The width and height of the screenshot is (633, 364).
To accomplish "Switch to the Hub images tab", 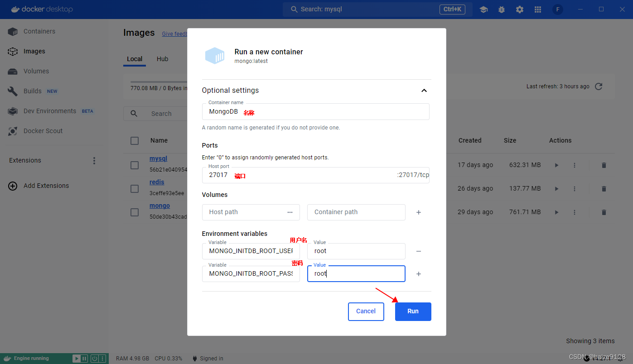I will (162, 59).
